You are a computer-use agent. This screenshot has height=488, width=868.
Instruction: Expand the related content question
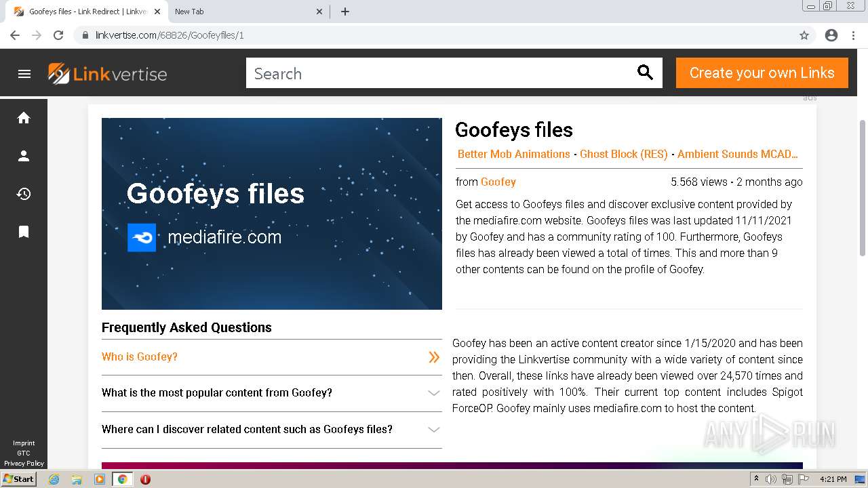[x=271, y=430]
